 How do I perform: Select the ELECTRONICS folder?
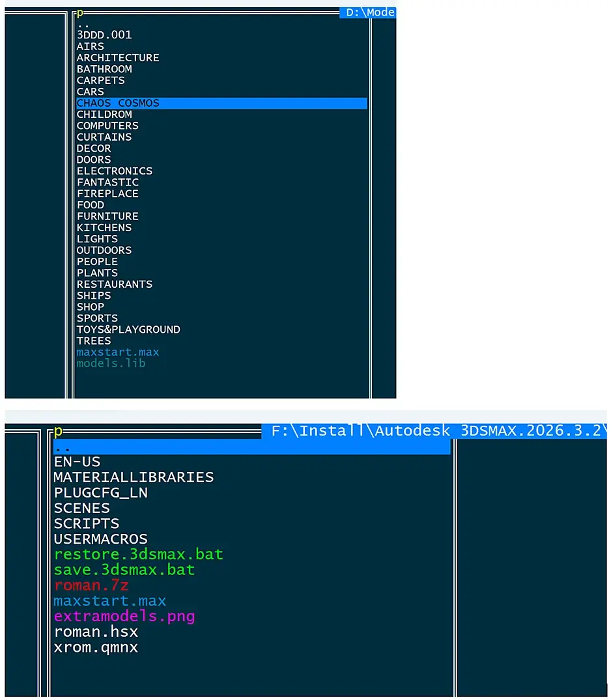tap(115, 171)
